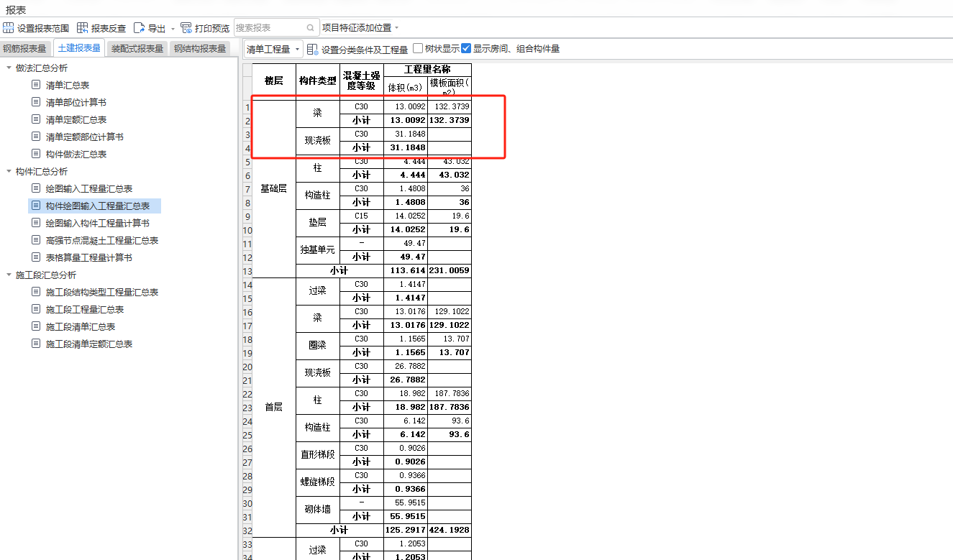The width and height of the screenshot is (953, 560).
Task: Click the 打印预览 print preview icon
Action: coord(186,28)
